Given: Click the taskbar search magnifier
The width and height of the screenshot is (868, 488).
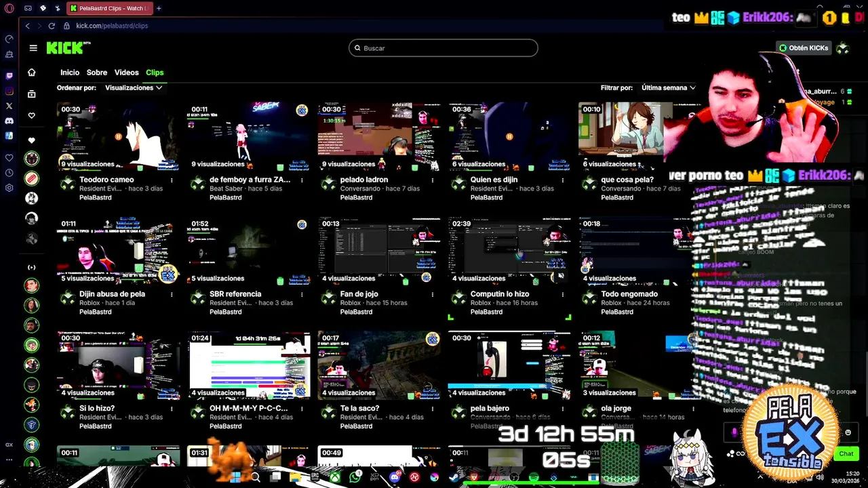Looking at the screenshot, I should [255, 477].
